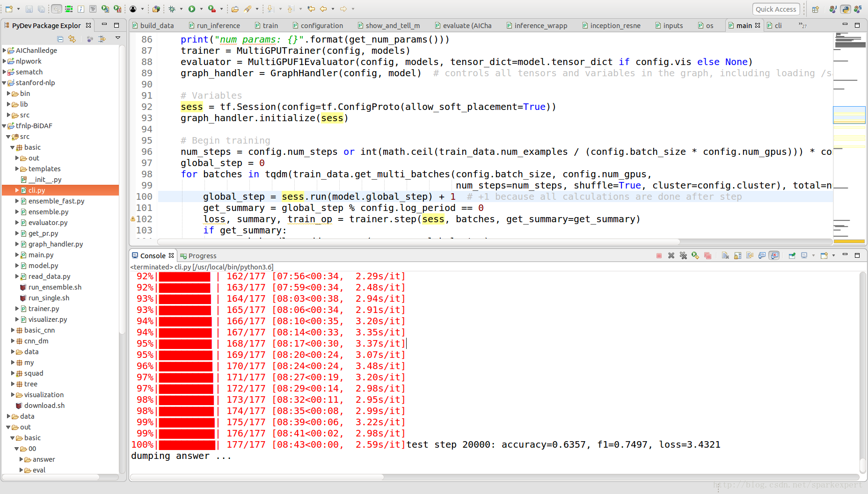Toggle Link with Editor in Package Explorer
The image size is (868, 494).
(72, 39)
